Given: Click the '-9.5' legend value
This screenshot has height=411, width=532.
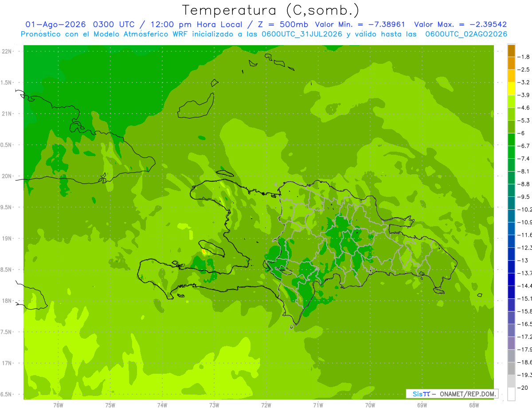Looking at the screenshot, I should (x=524, y=196).
